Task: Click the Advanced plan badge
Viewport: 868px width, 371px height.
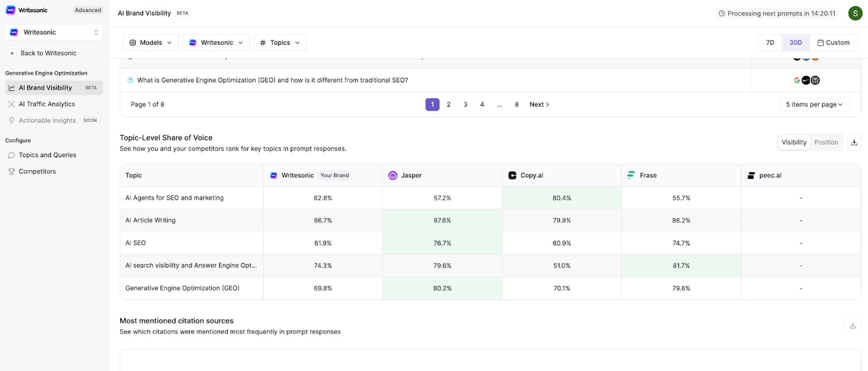Action: 88,10
